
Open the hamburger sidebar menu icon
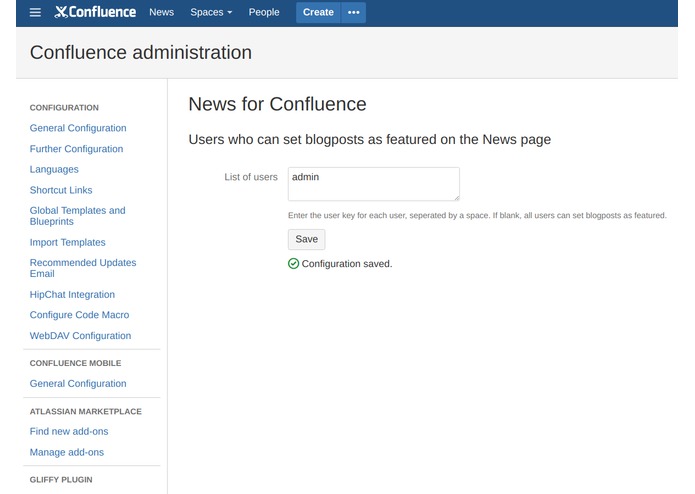click(35, 12)
